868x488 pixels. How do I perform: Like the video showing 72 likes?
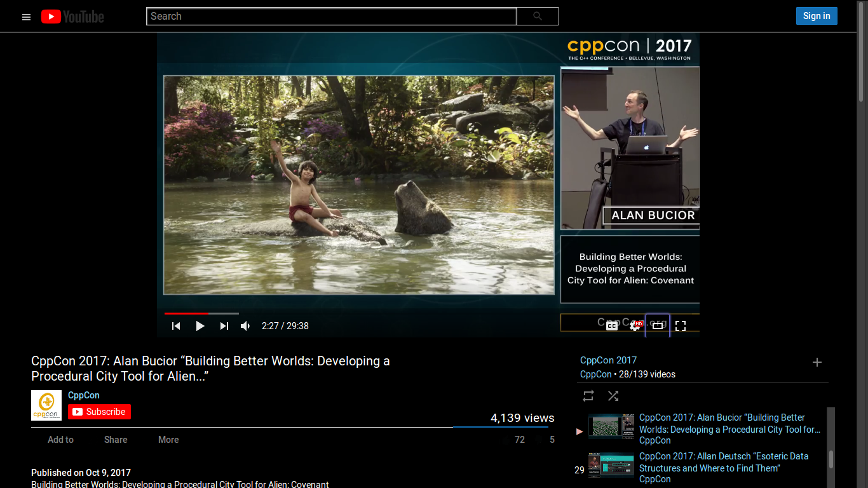coord(514,440)
